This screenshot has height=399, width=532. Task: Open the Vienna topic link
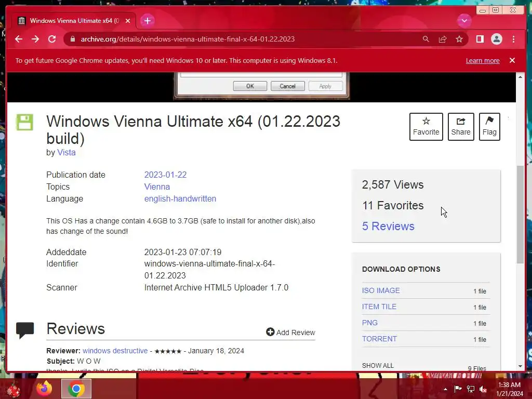[157, 187]
